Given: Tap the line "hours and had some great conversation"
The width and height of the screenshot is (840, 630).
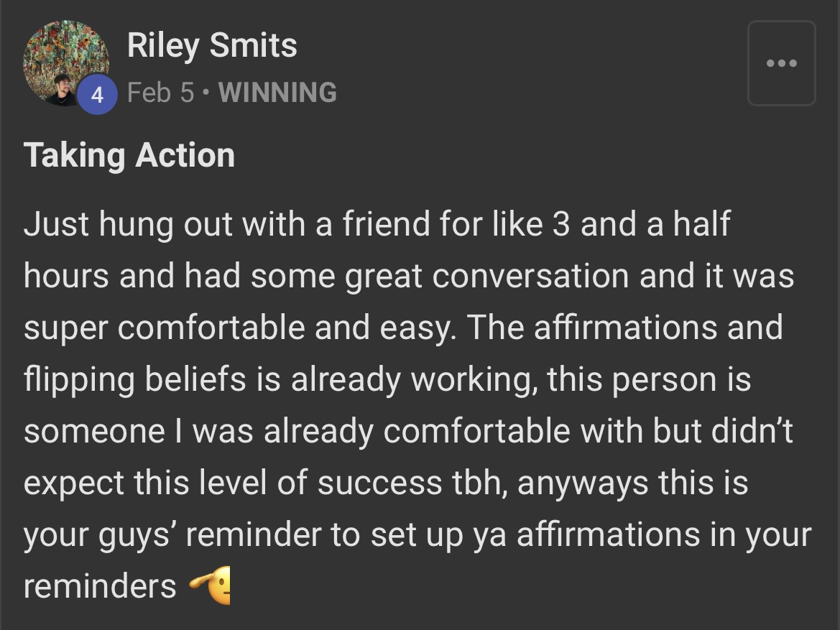Looking at the screenshot, I should point(409,276).
